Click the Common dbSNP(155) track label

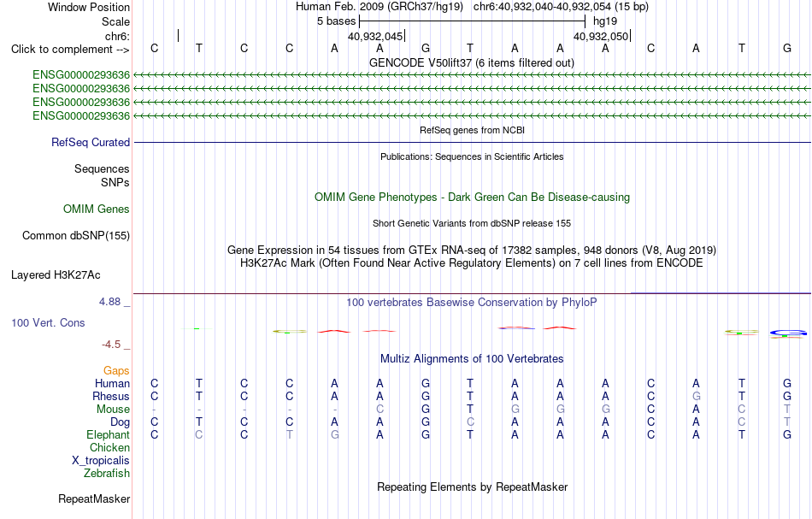coord(76,235)
